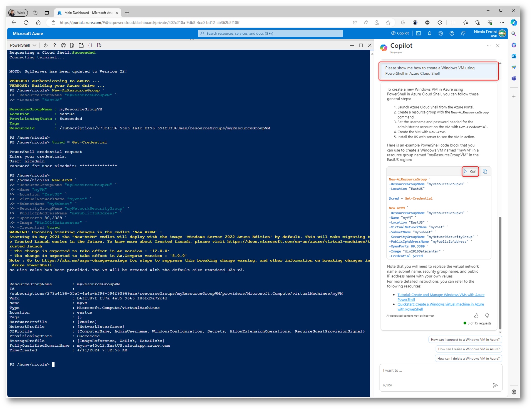Image resolution: width=532 pixels, height=410 pixels.
Task: Close the Main Dashboard browser tab
Action: pos(117,13)
